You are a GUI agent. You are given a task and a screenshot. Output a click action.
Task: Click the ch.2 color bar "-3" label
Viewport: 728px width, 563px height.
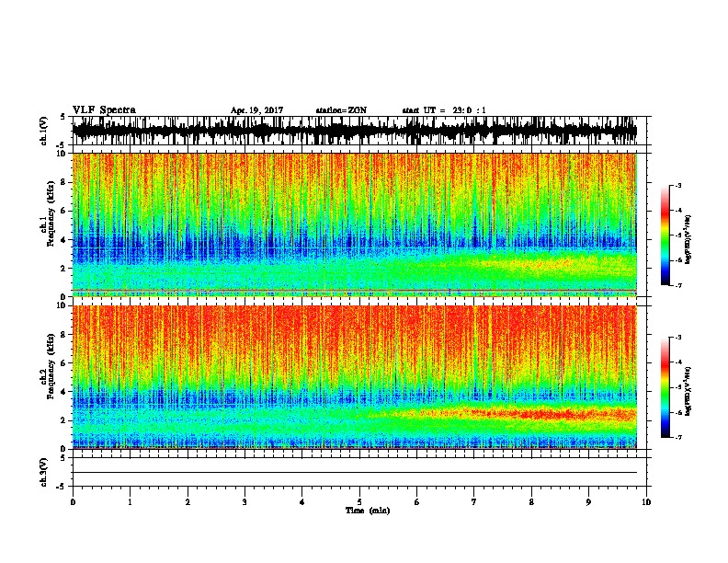point(677,338)
